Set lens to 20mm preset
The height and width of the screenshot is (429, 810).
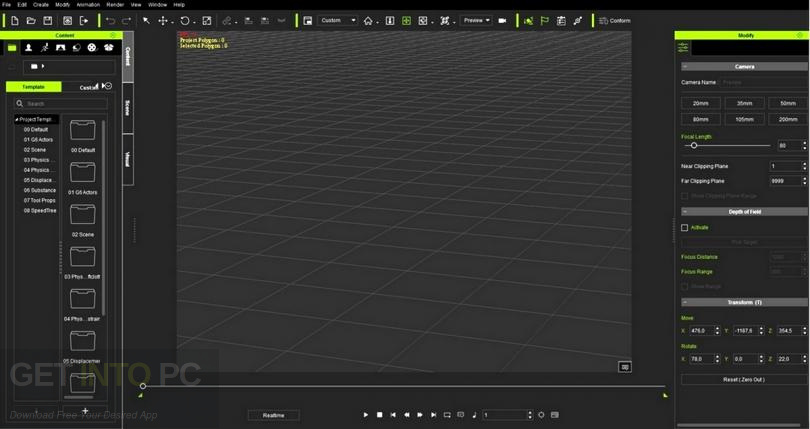(700, 103)
